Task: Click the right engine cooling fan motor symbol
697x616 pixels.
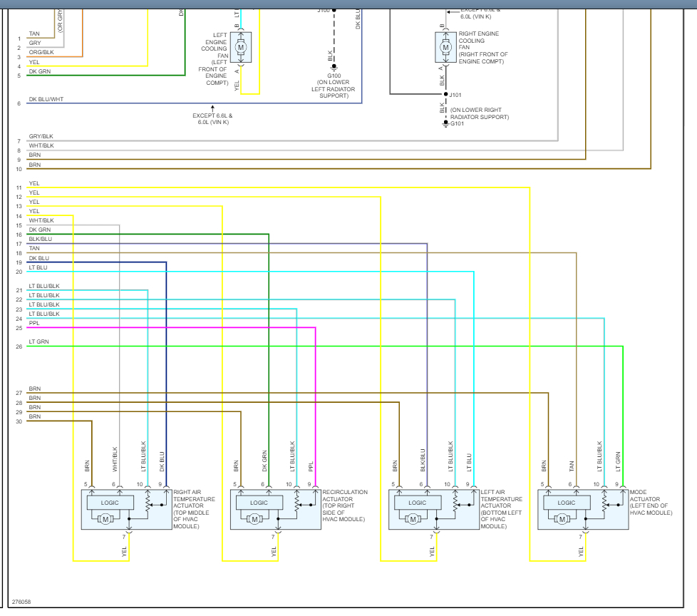Action: click(x=445, y=47)
